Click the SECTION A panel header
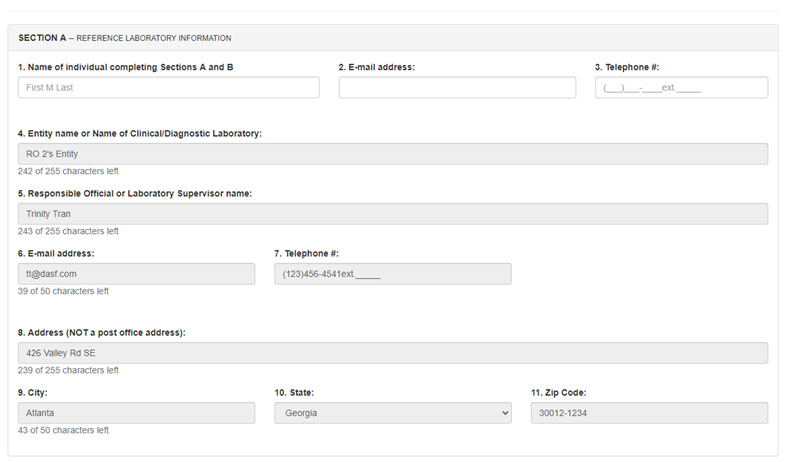The height and width of the screenshot is (462, 790). click(x=393, y=38)
